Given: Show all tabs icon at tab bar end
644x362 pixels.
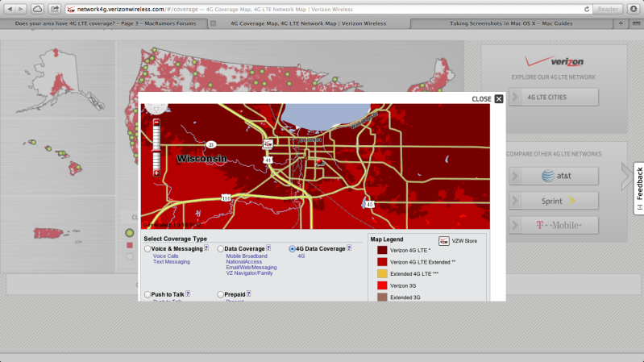Looking at the screenshot, I should pyautogui.click(x=636, y=23).
